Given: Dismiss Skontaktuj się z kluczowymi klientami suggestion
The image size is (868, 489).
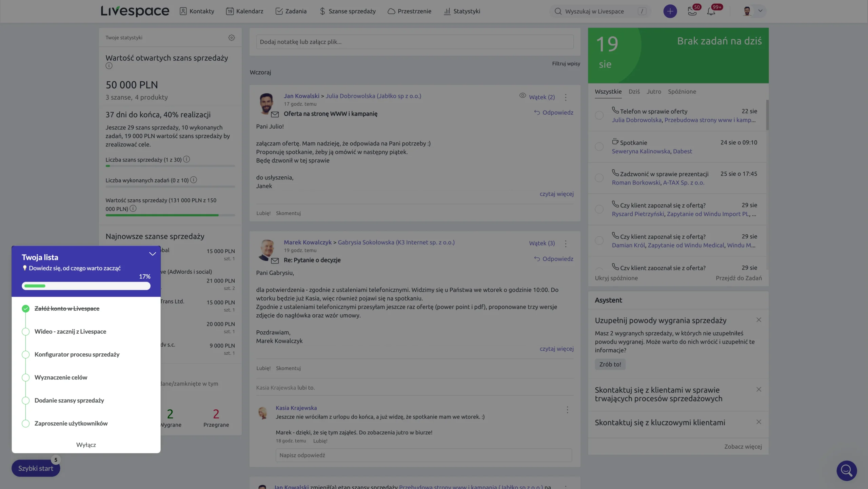Looking at the screenshot, I should (x=759, y=422).
